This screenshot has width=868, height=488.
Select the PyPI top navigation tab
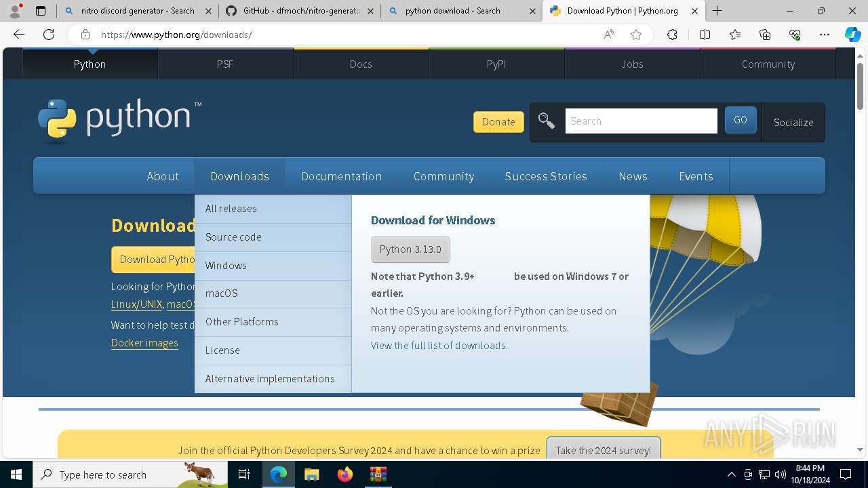(496, 64)
